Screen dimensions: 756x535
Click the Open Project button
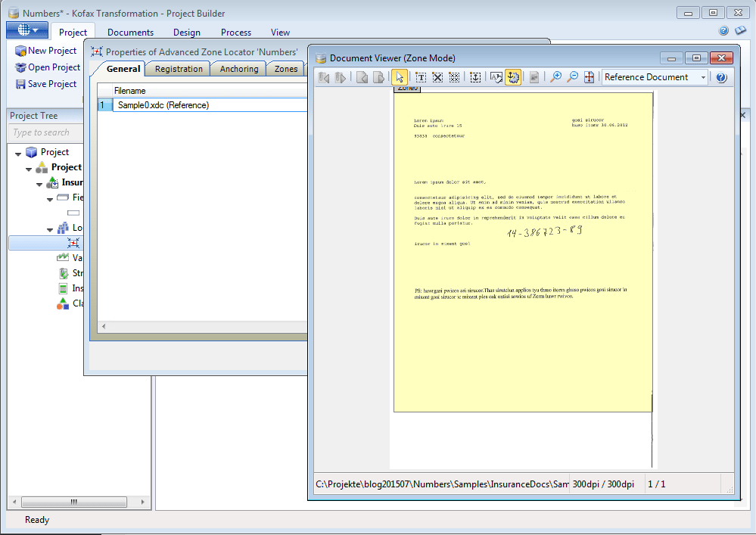[x=48, y=67]
